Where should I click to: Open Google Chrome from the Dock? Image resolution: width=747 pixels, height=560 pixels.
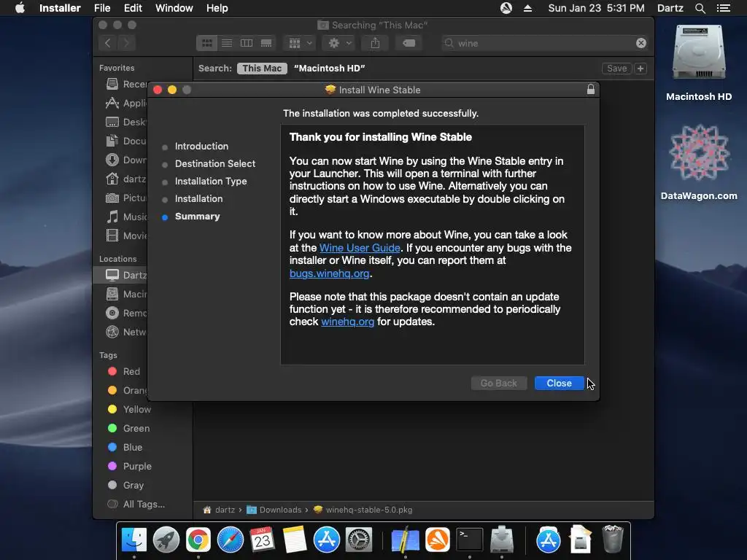pyautogui.click(x=198, y=540)
